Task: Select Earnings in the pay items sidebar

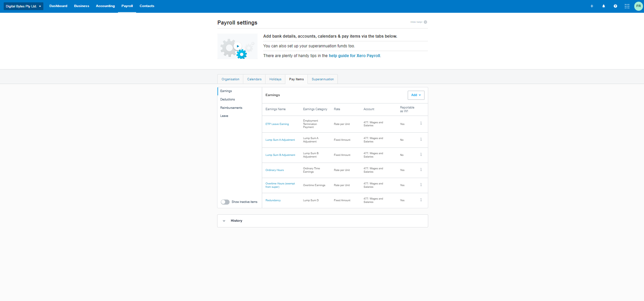Action: [226, 91]
